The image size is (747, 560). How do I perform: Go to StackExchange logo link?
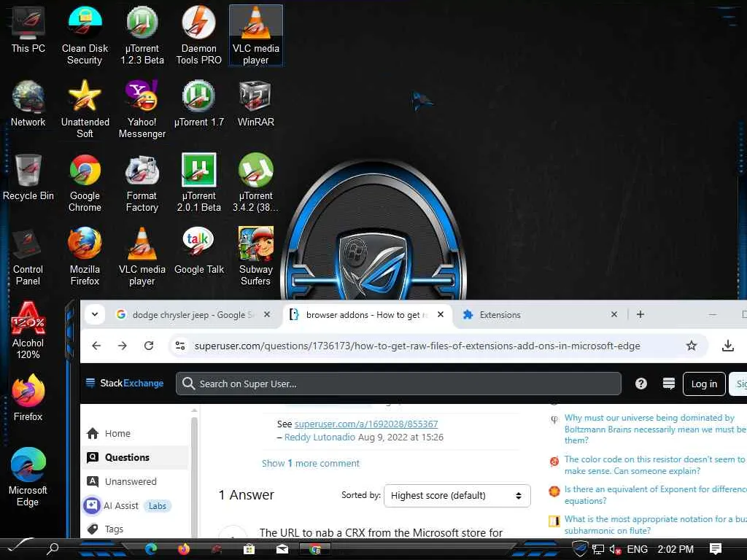(125, 384)
